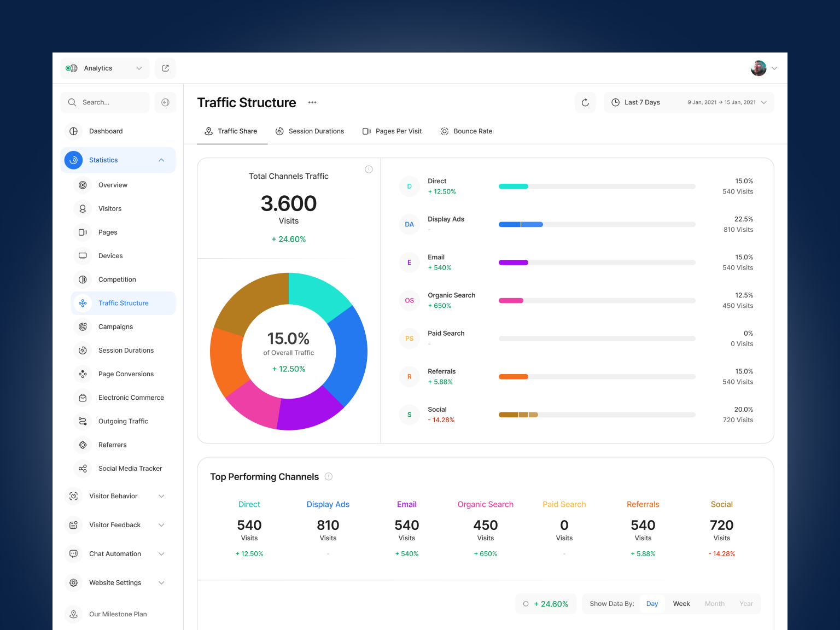Viewport: 840px width, 630px height.
Task: Click the Dashboard icon in sidebar
Action: 73,131
